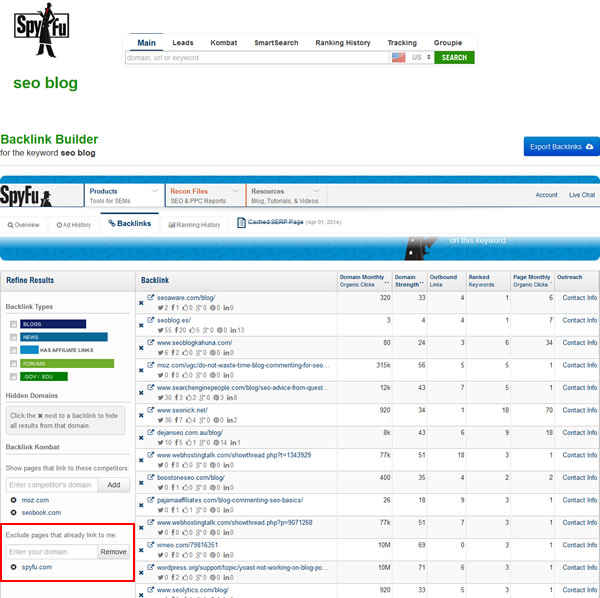Hide boostoneseo.com row with its X icon
This screenshot has height=598, width=600.
[x=141, y=483]
